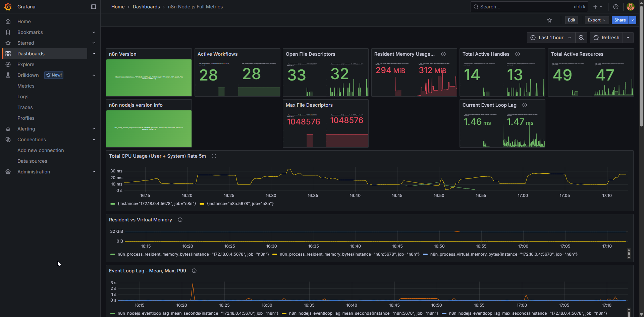This screenshot has width=644, height=317.
Task: Show info for Resident Memory Usage panel
Action: click(443, 54)
